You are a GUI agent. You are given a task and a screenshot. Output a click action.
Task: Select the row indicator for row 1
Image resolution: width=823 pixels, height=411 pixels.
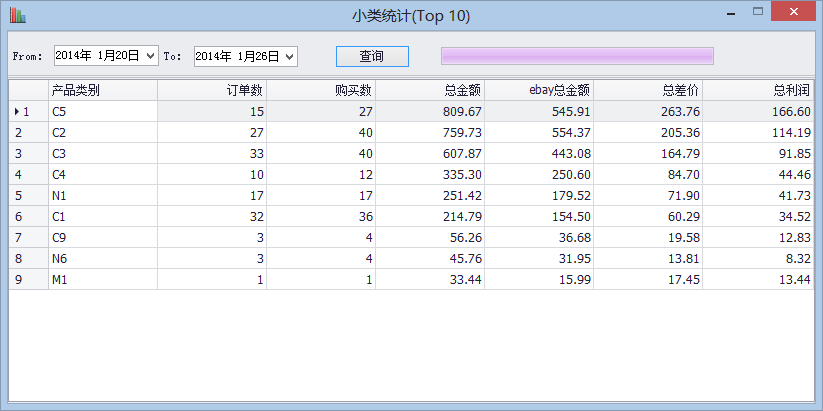coord(28,111)
